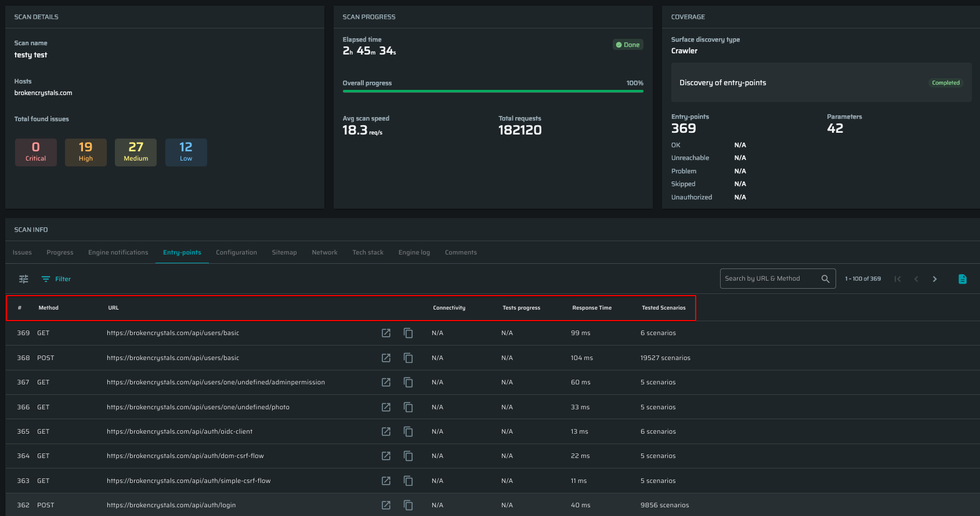Export entry-points with the document icon
The width and height of the screenshot is (980, 516).
click(x=962, y=279)
